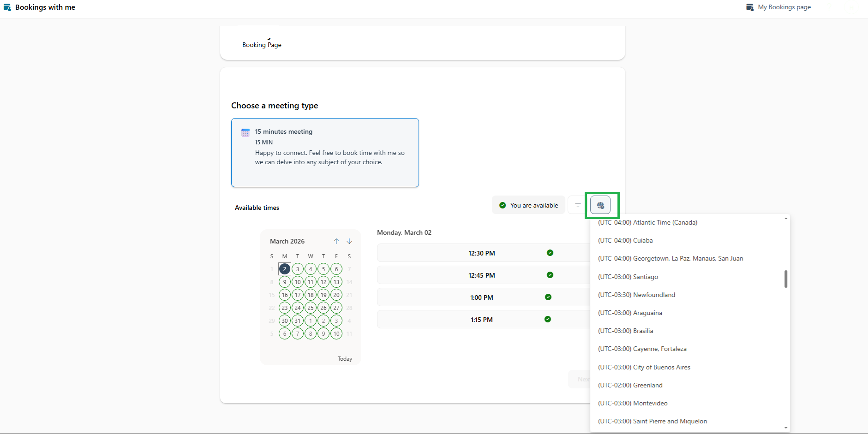This screenshot has height=434, width=868.
Task: Go to previous month with up arrow
Action: pos(336,241)
